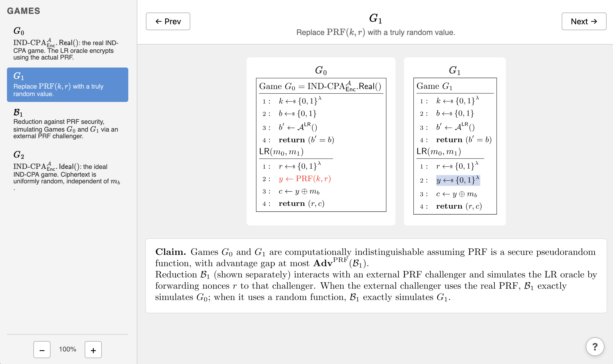Click the Next navigation button
The image size is (613, 364).
584,21
